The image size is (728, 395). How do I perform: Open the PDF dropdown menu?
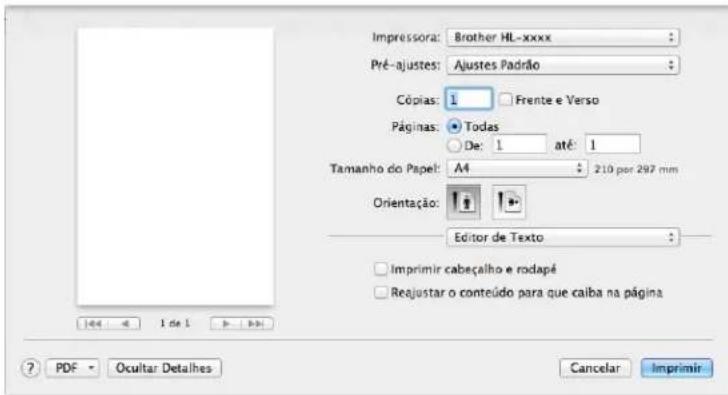pyautogui.click(x=72, y=369)
